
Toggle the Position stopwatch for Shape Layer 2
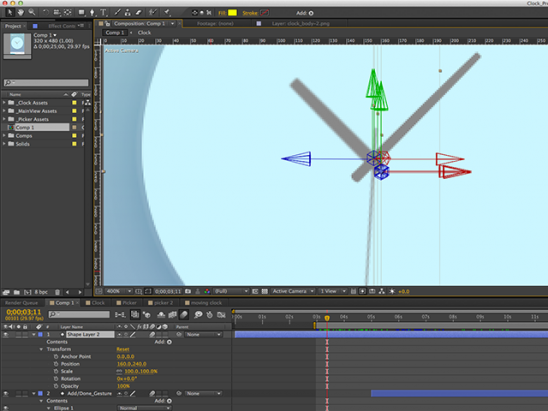coord(56,364)
